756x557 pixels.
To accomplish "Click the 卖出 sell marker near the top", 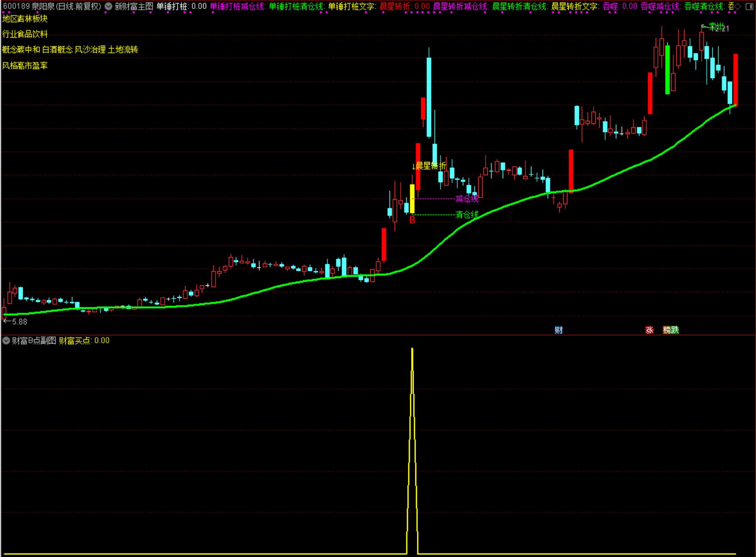I will point(716,27).
